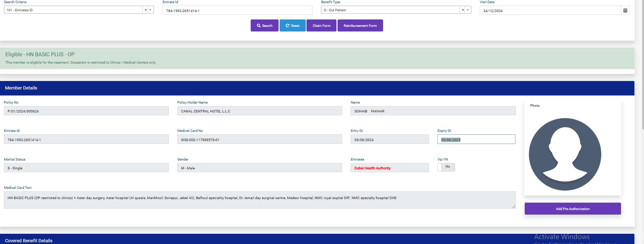Click the Policy Holder Name field
Viewport: 644px width, 244px height.
(x=259, y=111)
